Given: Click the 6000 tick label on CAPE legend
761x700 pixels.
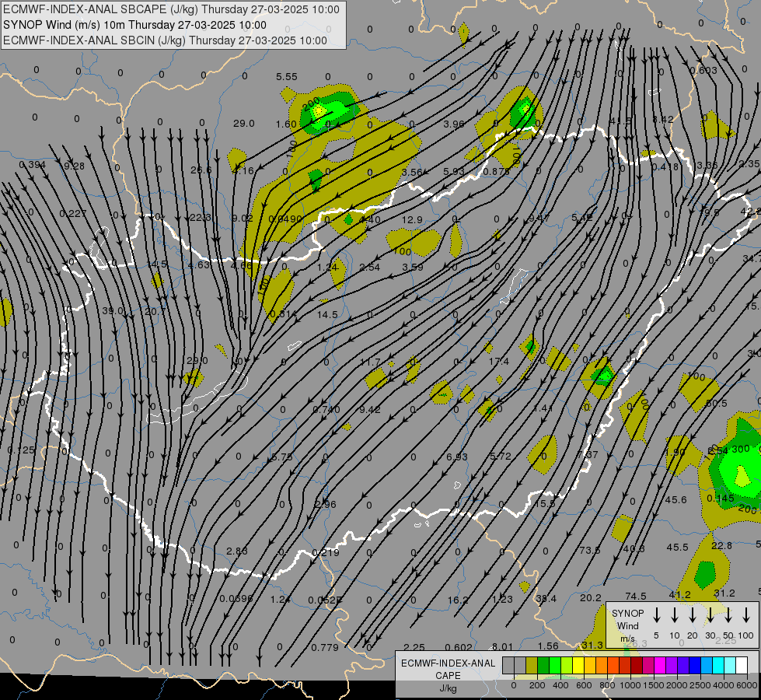Looking at the screenshot, I should point(747,685).
